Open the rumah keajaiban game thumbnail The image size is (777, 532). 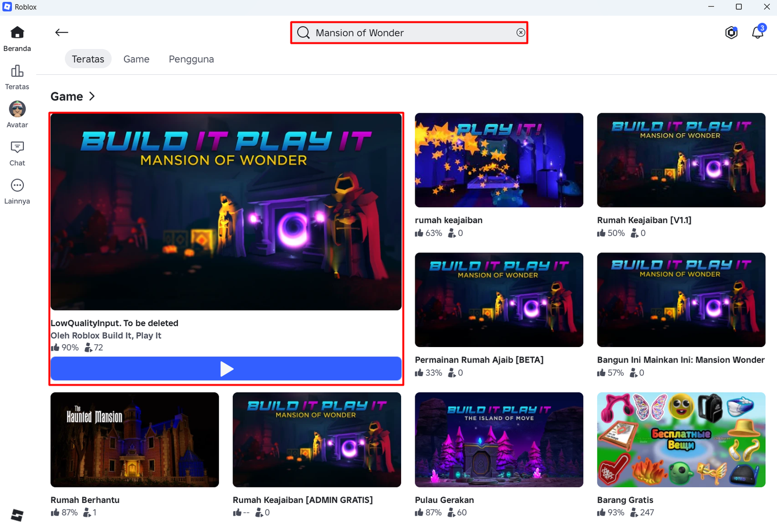tap(499, 160)
